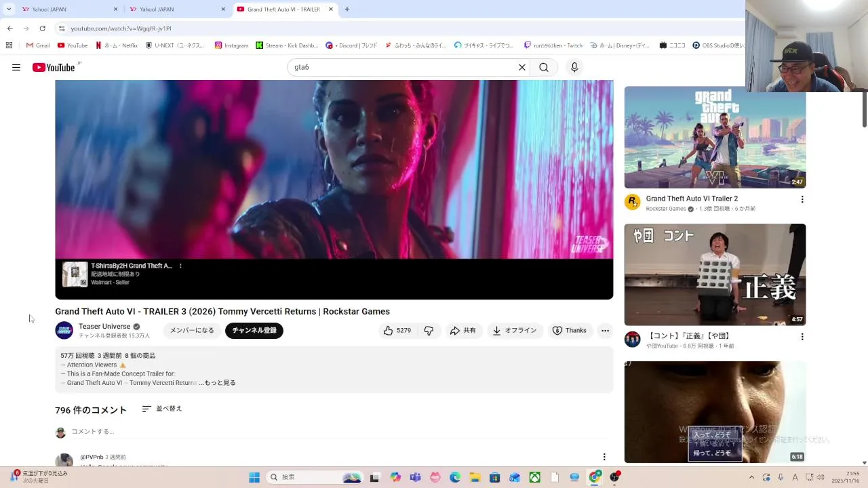Open product options on T-ShirtsBy2H card

180,266
